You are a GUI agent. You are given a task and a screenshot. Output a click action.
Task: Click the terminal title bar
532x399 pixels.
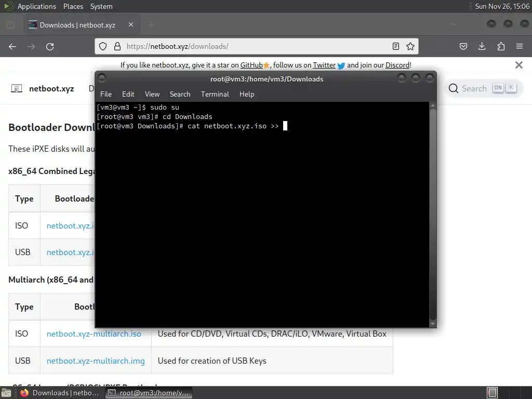coord(267,79)
